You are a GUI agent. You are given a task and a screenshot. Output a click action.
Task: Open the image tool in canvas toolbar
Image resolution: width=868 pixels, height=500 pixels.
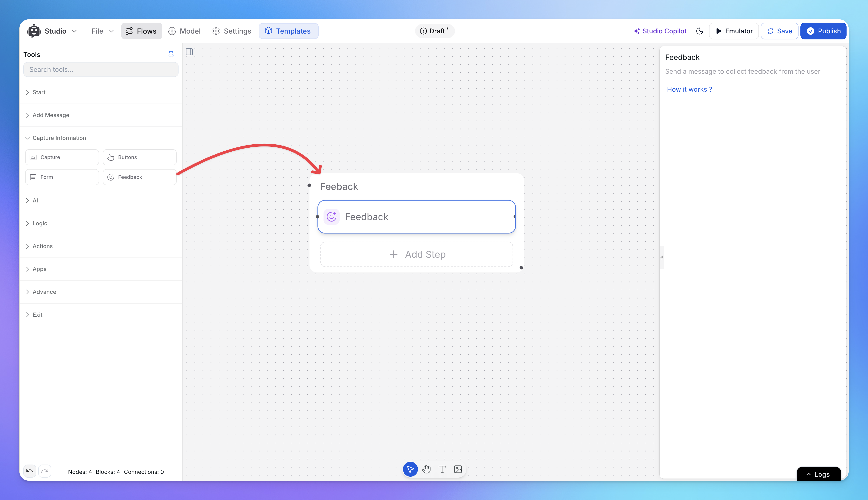pyautogui.click(x=458, y=469)
